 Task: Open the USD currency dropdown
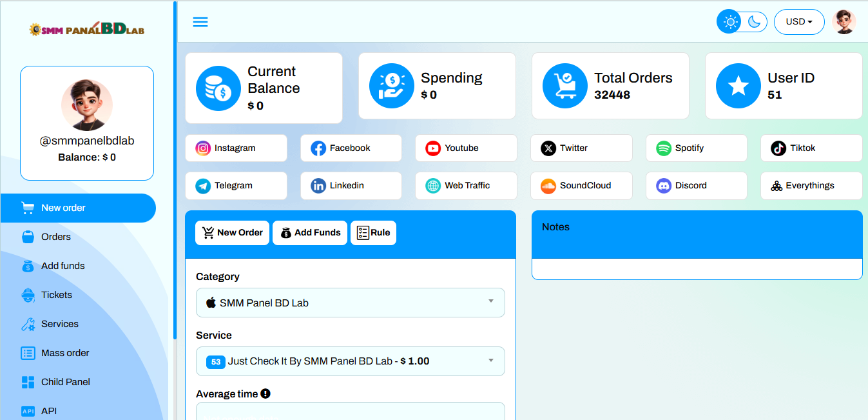(x=799, y=22)
